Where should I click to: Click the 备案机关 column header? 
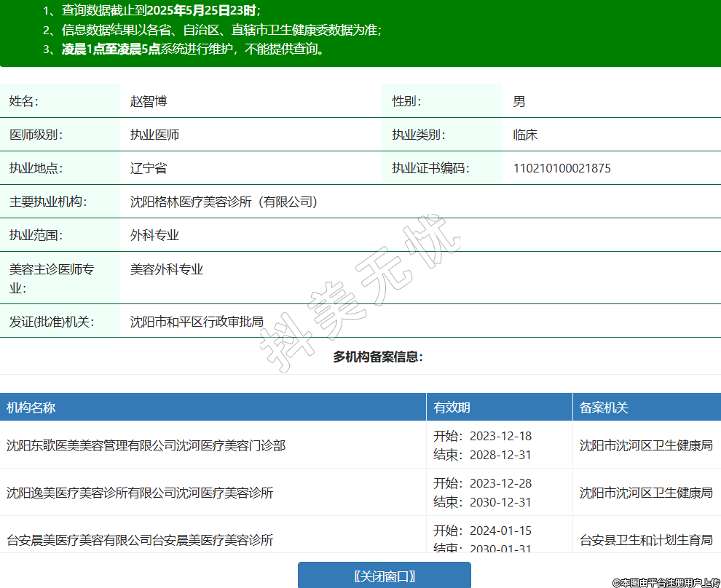pos(604,408)
